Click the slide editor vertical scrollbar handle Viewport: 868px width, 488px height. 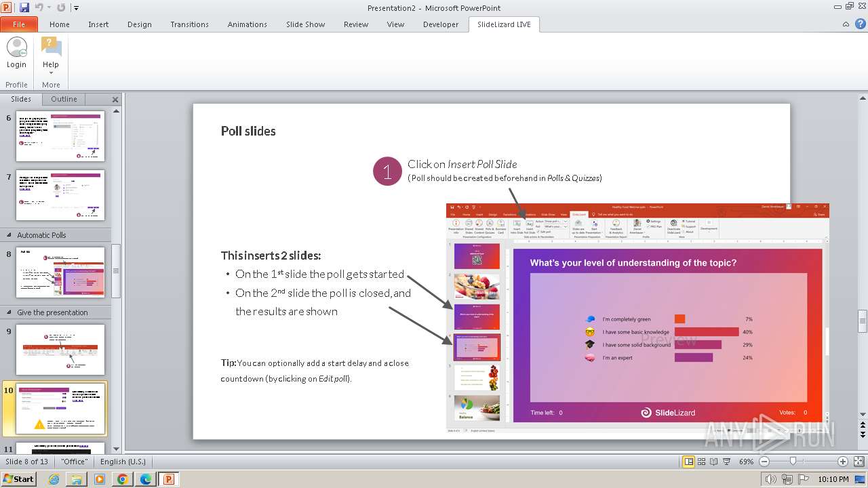pos(863,322)
